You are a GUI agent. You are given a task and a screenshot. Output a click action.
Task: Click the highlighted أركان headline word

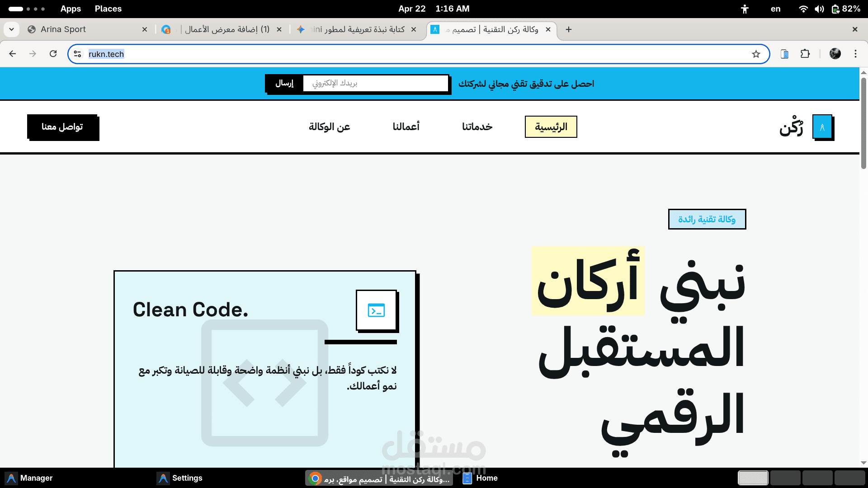pos(588,281)
